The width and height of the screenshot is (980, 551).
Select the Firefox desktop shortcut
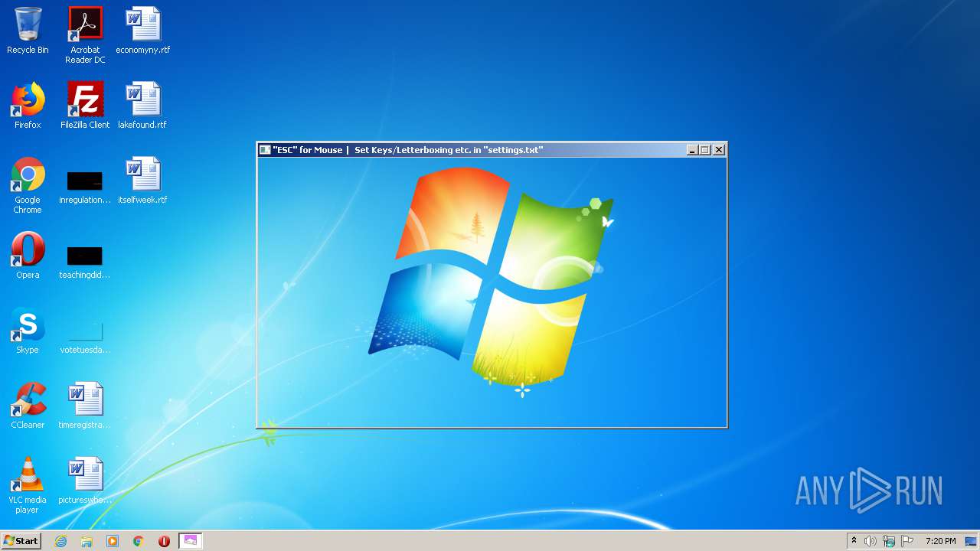(x=28, y=106)
